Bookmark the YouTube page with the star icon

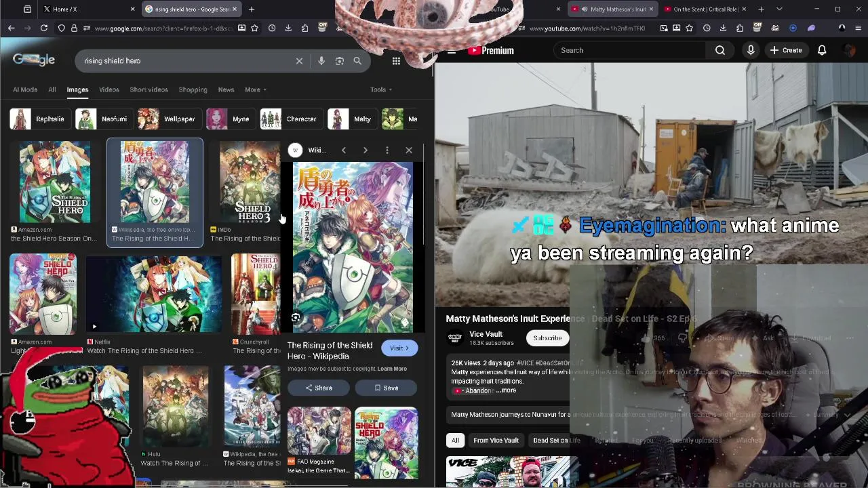pos(690,28)
